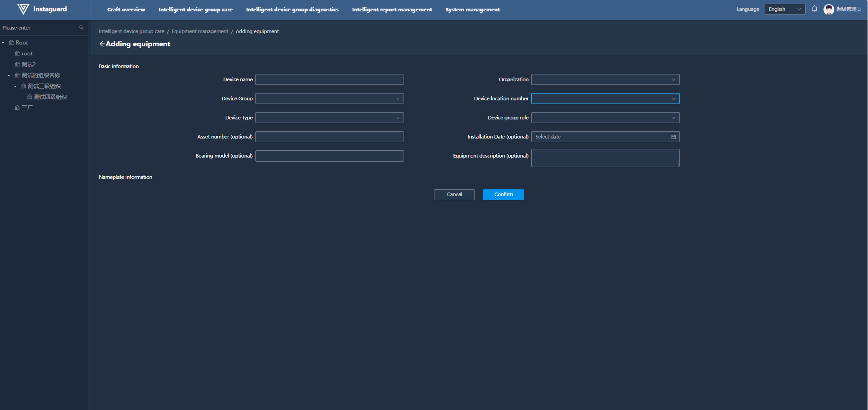Open the Craft overview menu
This screenshot has width=868, height=410.
[x=126, y=10]
